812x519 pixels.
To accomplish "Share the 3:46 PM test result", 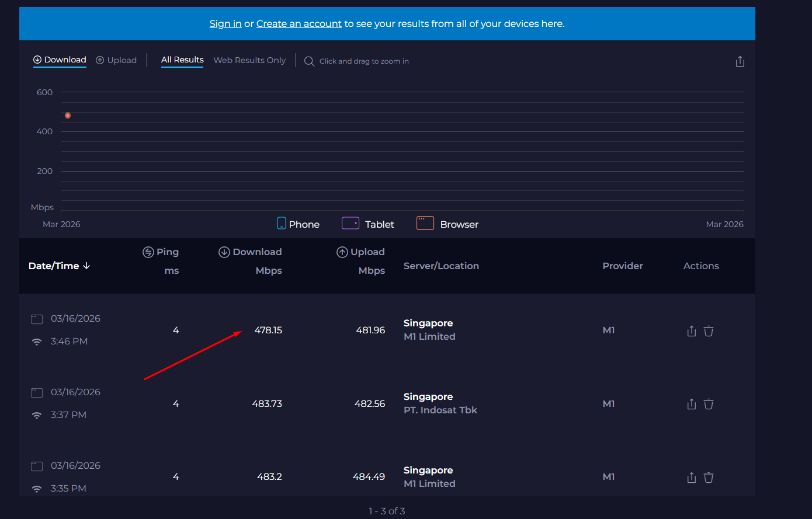I will click(x=692, y=331).
